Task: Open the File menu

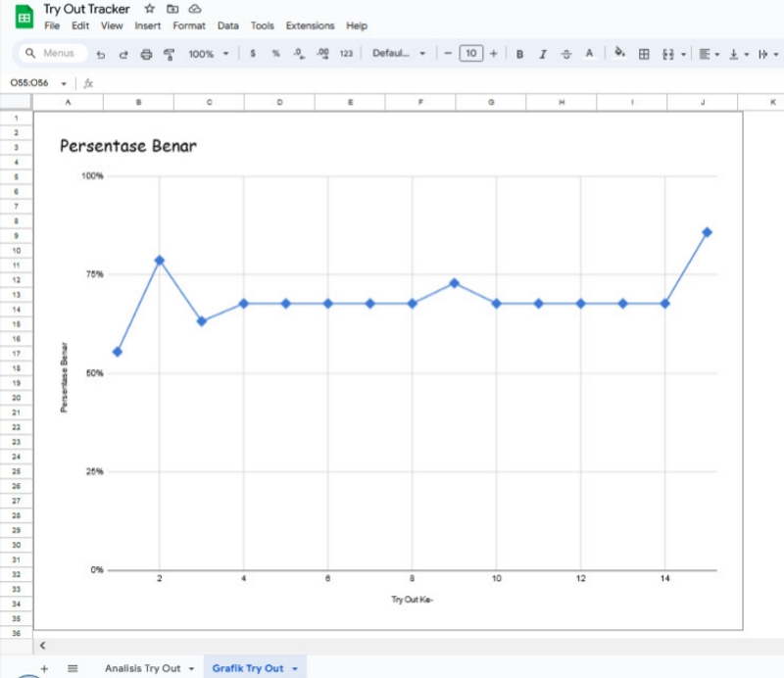Action: pos(52,25)
